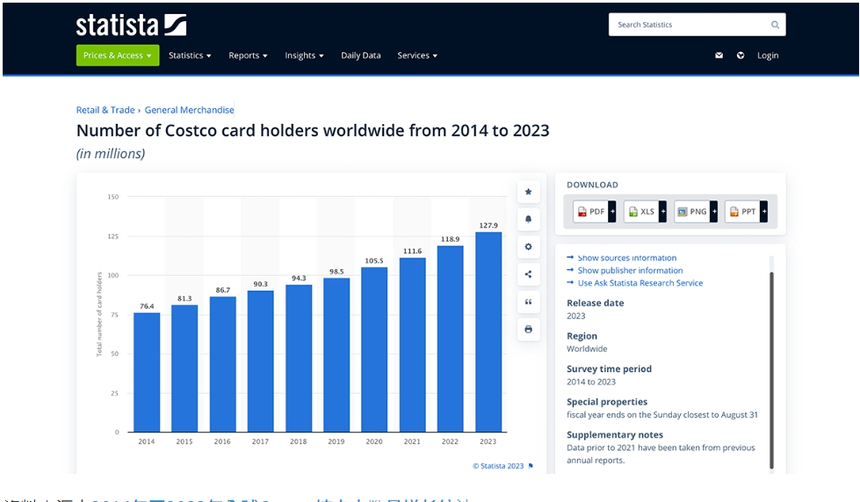Open General Merchandise breadcrumb
Screen dimensions: 860x502
(189, 110)
